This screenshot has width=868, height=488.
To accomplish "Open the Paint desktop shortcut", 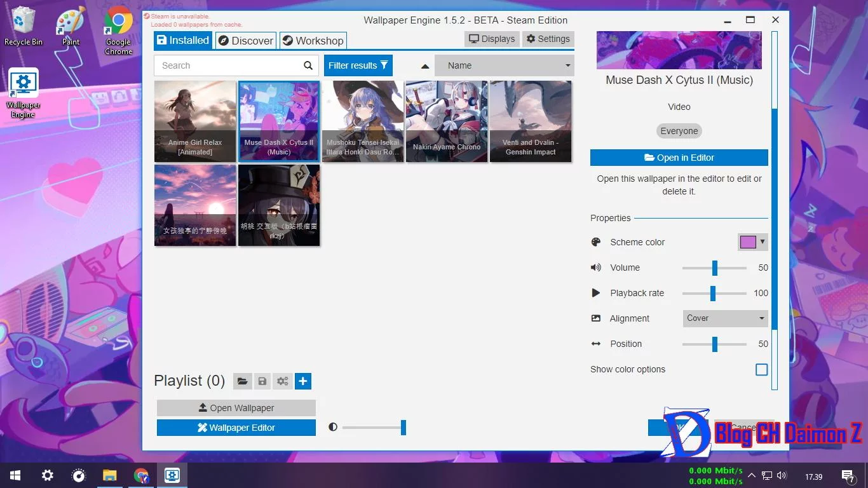I will click(71, 26).
